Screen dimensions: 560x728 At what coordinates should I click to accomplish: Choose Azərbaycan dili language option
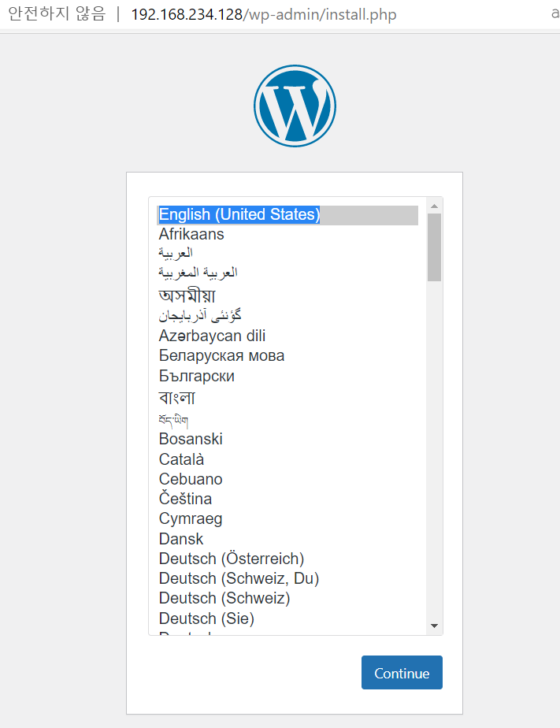point(287,336)
